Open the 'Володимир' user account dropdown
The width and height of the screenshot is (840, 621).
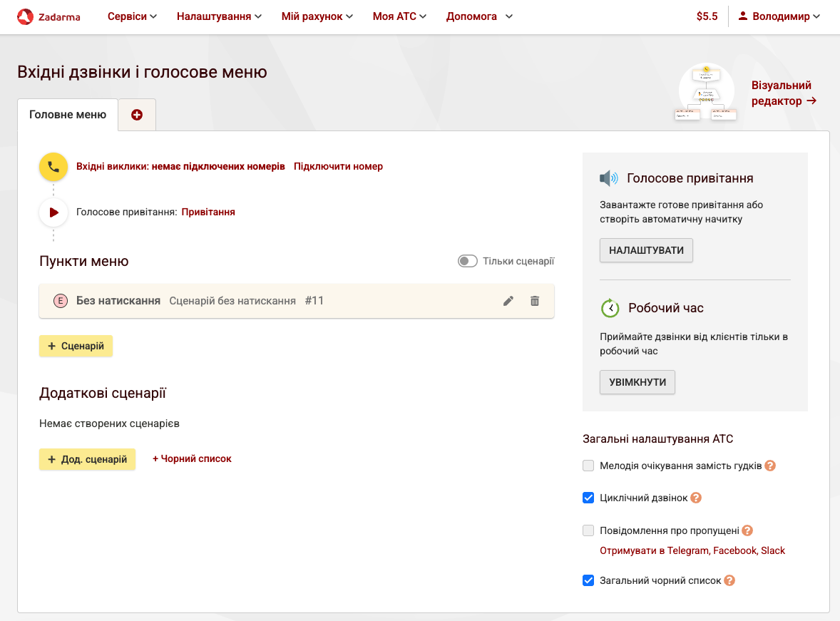(x=779, y=16)
